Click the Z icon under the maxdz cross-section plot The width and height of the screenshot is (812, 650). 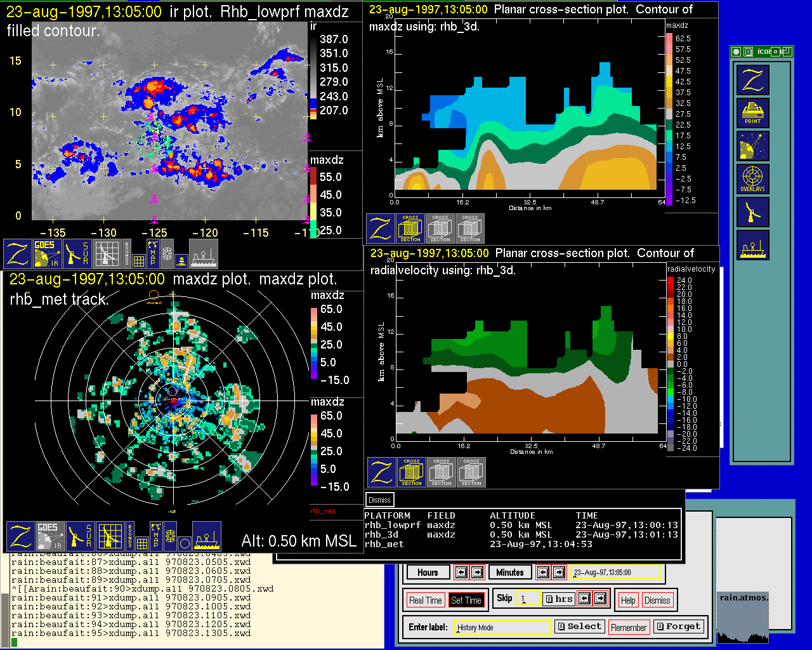coord(381,229)
